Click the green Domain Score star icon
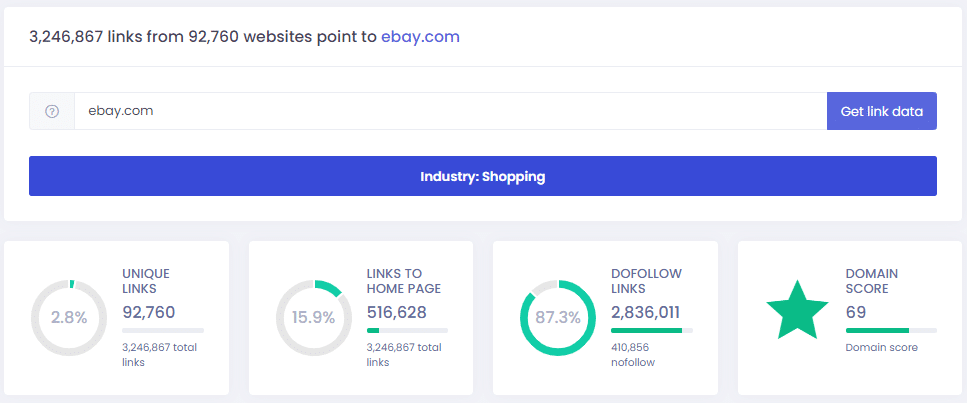 pos(797,311)
